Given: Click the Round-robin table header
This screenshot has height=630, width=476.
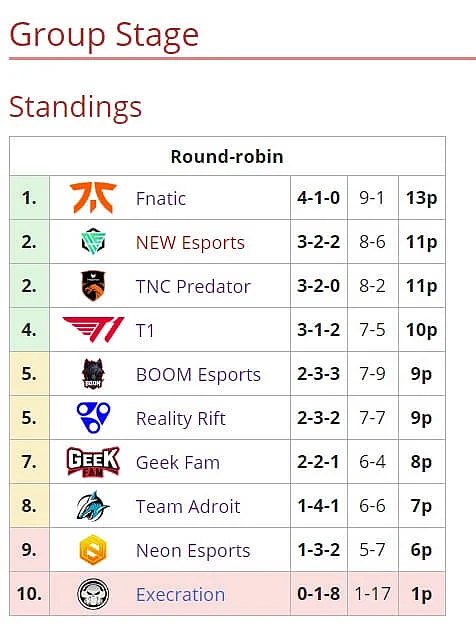Looking at the screenshot, I should click(227, 156).
